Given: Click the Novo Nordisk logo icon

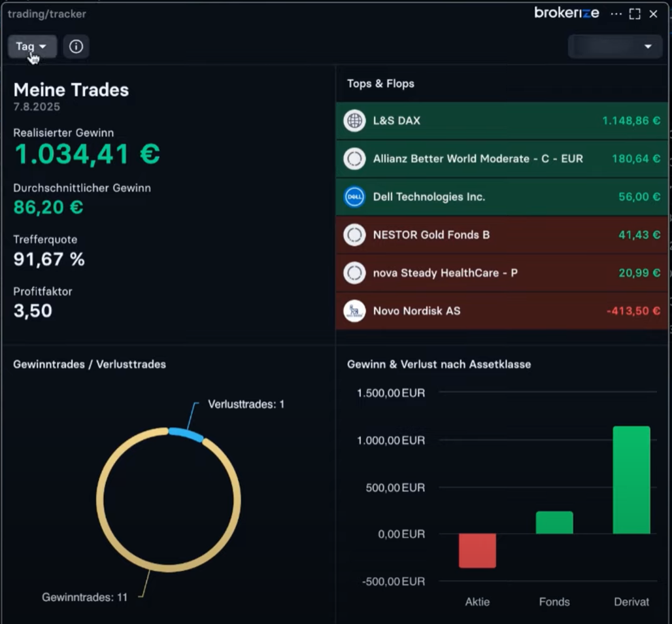Looking at the screenshot, I should (x=354, y=311).
